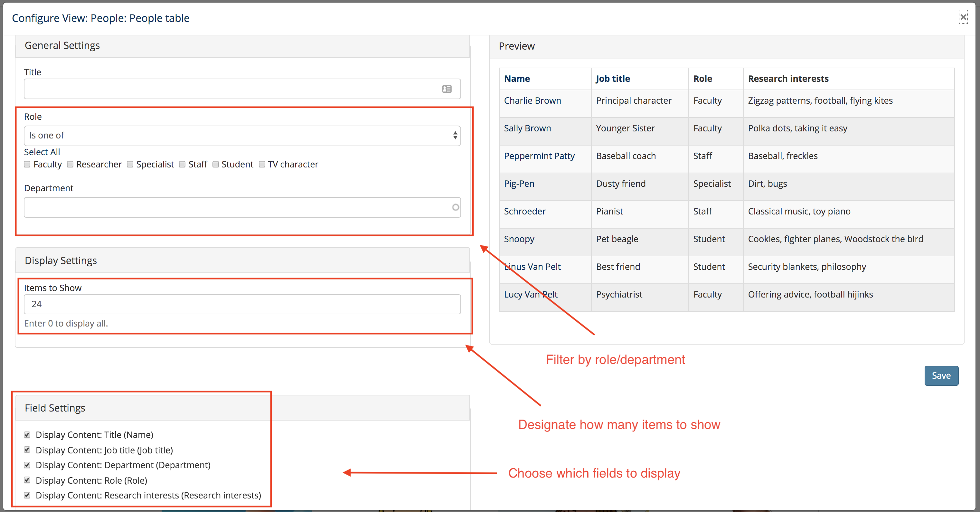Click the autocomplete circle in Department field

[x=455, y=207]
